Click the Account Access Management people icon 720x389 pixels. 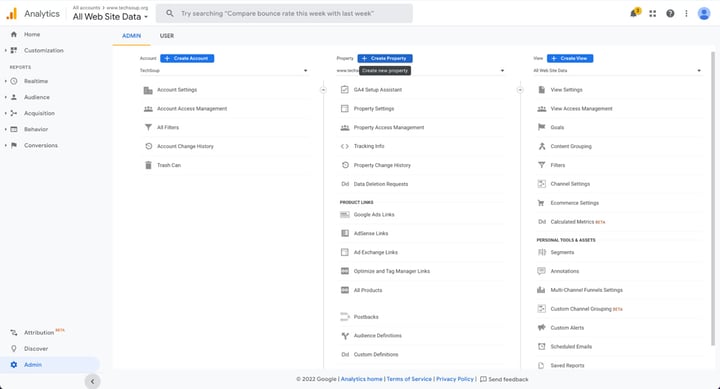(148, 109)
